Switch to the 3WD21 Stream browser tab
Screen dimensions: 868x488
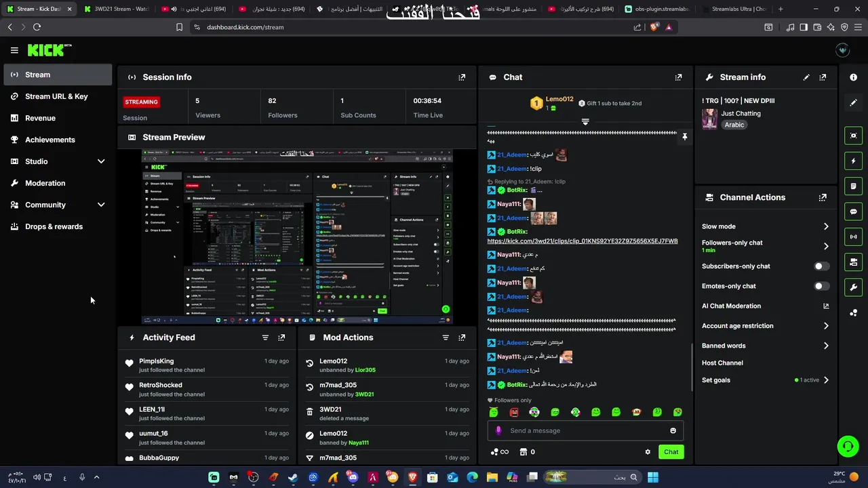pos(115,9)
